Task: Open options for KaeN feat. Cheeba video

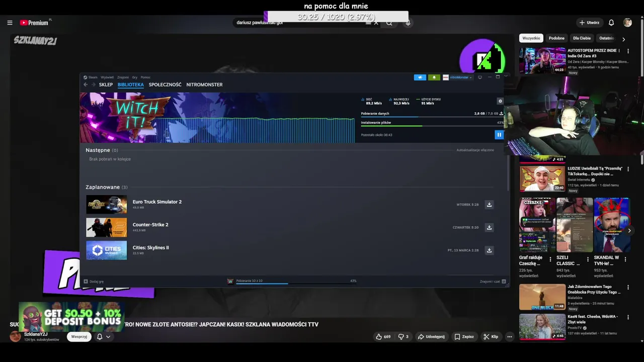Action: pyautogui.click(x=628, y=317)
